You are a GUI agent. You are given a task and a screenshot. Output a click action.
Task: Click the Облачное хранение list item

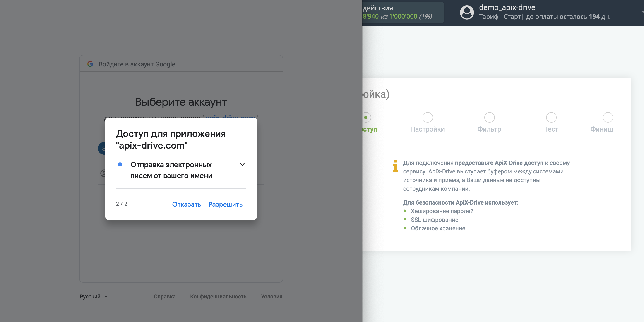438,228
